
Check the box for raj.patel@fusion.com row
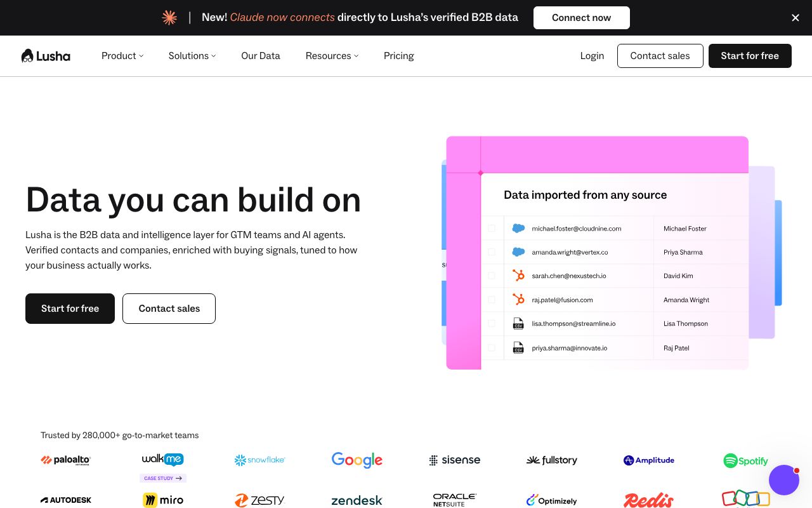[492, 300]
